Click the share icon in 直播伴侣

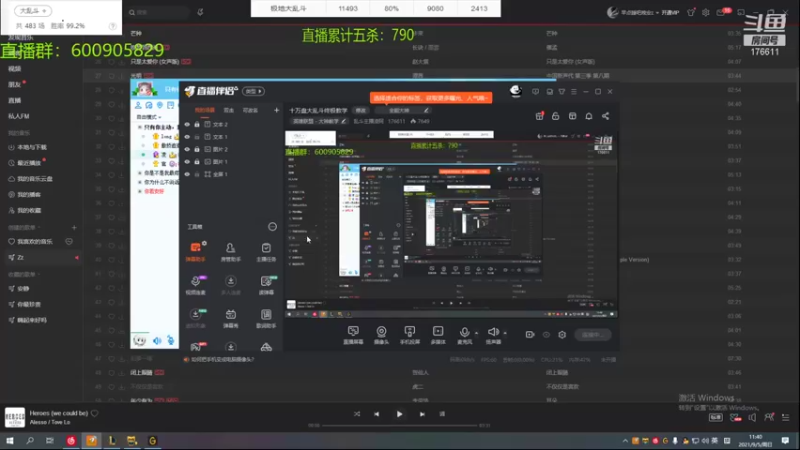tap(605, 116)
